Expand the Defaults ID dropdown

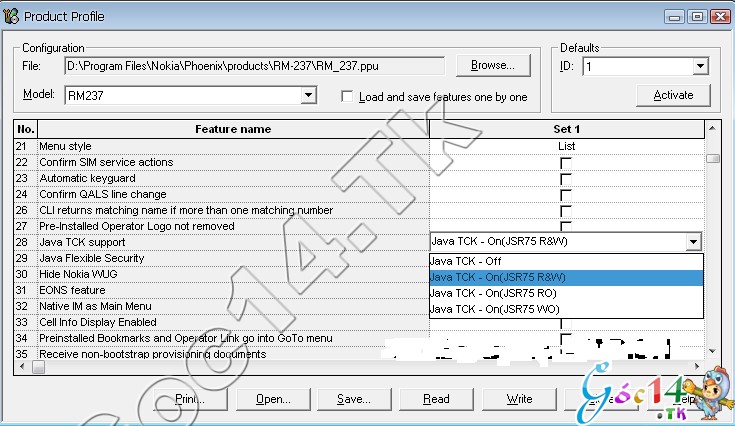(700, 67)
